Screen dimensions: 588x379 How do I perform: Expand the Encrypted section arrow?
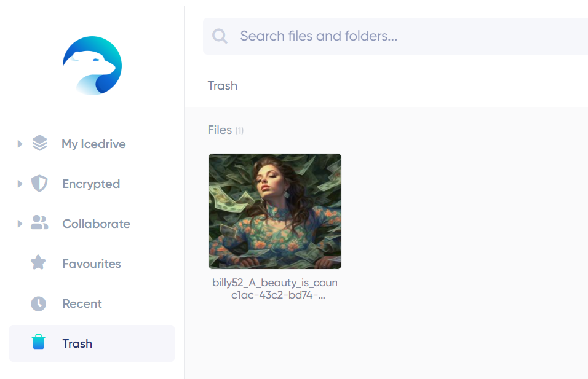tap(20, 184)
